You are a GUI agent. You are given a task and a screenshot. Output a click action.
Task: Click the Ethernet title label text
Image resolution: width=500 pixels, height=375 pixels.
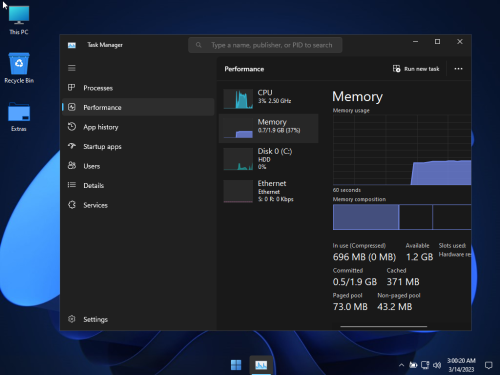(x=272, y=183)
